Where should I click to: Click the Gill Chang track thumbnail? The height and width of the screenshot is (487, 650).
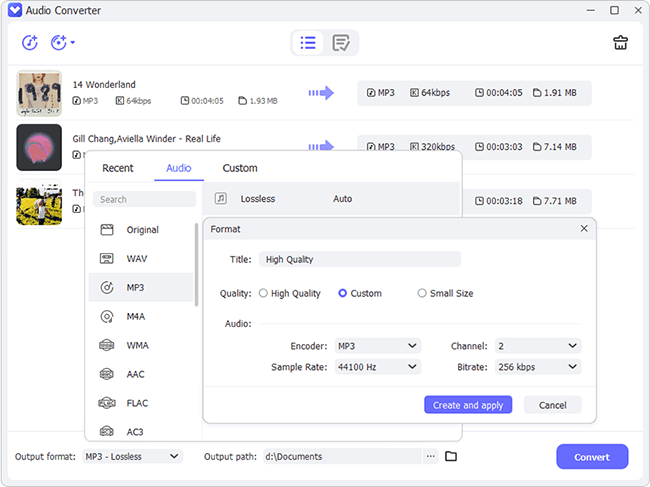[x=39, y=148]
